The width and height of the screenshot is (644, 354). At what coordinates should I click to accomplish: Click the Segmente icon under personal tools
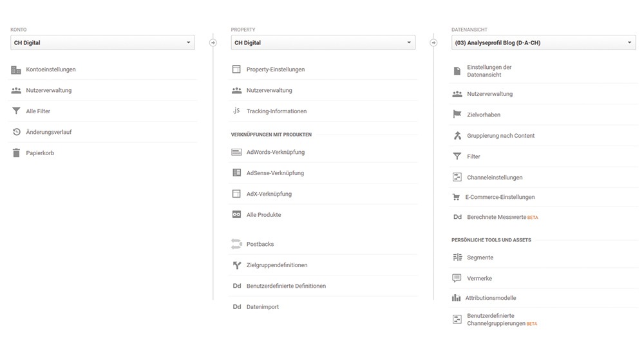pos(457,257)
